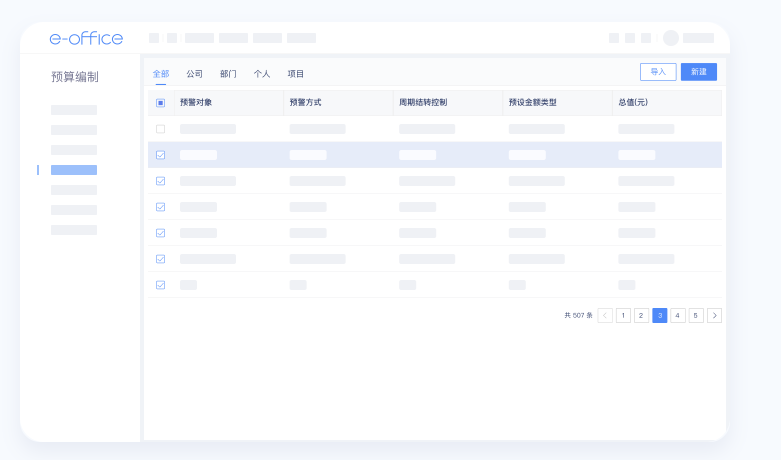Select the highlighted blue sidebar menu item
This screenshot has width=781, height=460.
[x=74, y=170]
